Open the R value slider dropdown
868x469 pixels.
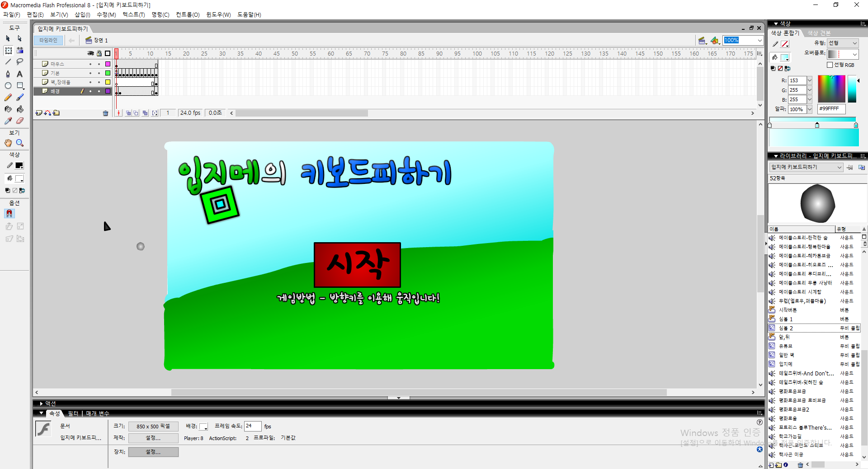(810, 80)
